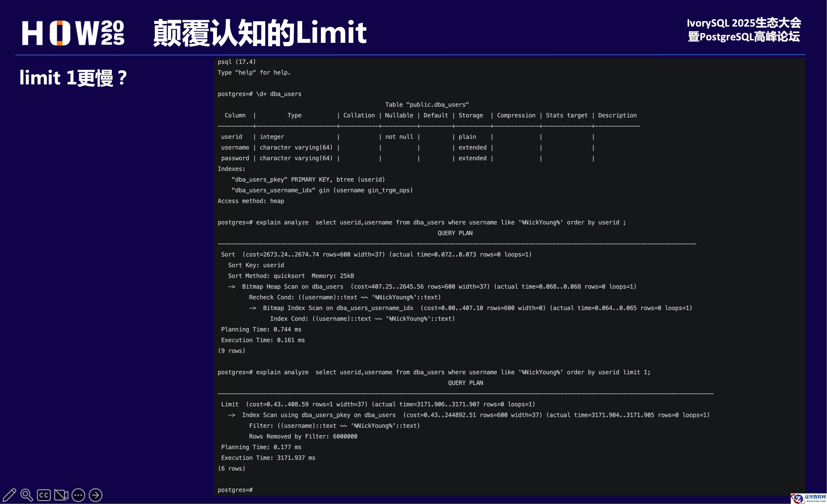
Task: Click the final empty 'postgres=#' prompt
Action: pos(235,490)
